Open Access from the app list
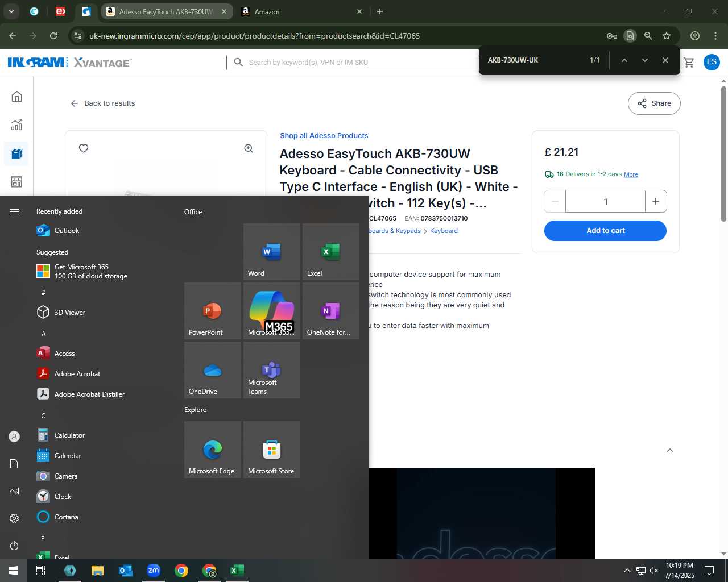This screenshot has height=582, width=728. click(102, 353)
